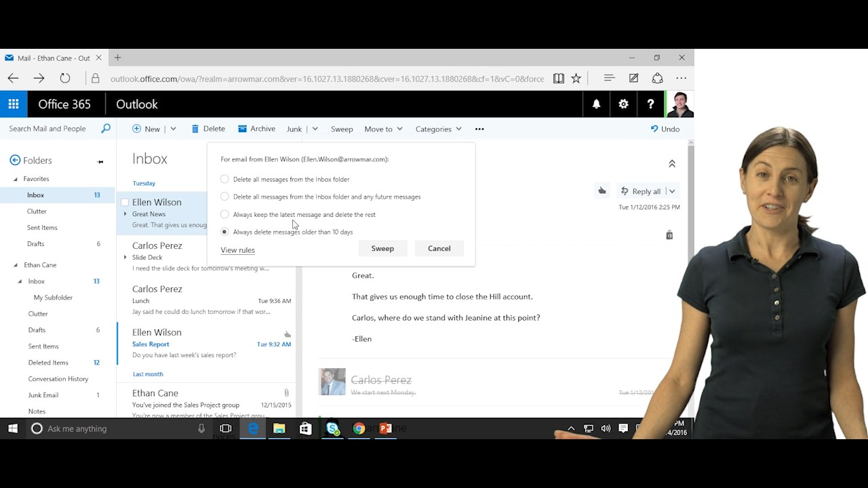
Task: Open more commands ellipsis in toolbar
Action: (x=479, y=129)
